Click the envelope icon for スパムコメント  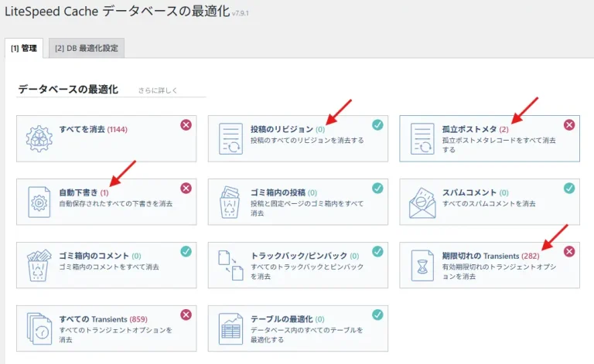(x=422, y=202)
